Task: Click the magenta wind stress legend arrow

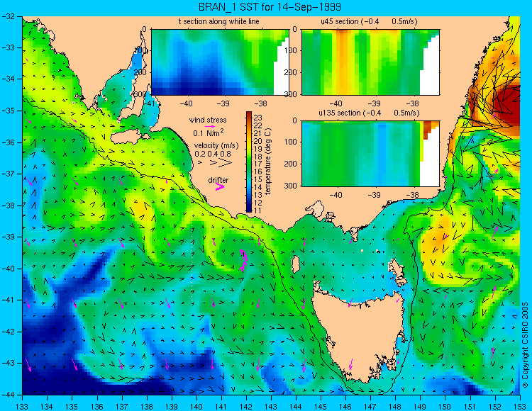Action: pos(210,126)
